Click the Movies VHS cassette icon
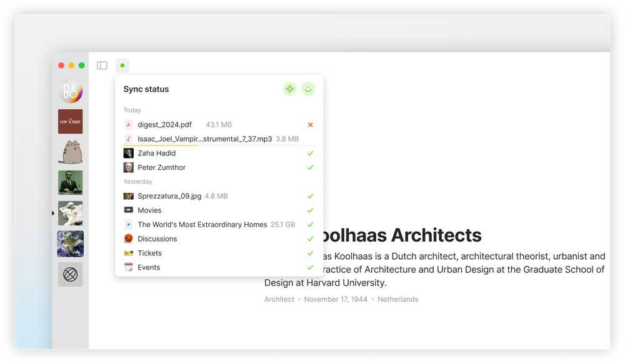 click(x=128, y=210)
